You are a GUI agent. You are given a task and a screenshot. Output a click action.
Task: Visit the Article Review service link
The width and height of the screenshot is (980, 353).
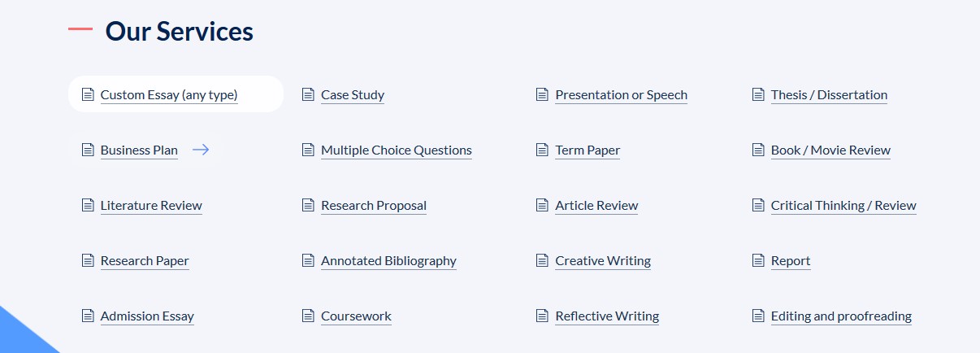pos(597,206)
